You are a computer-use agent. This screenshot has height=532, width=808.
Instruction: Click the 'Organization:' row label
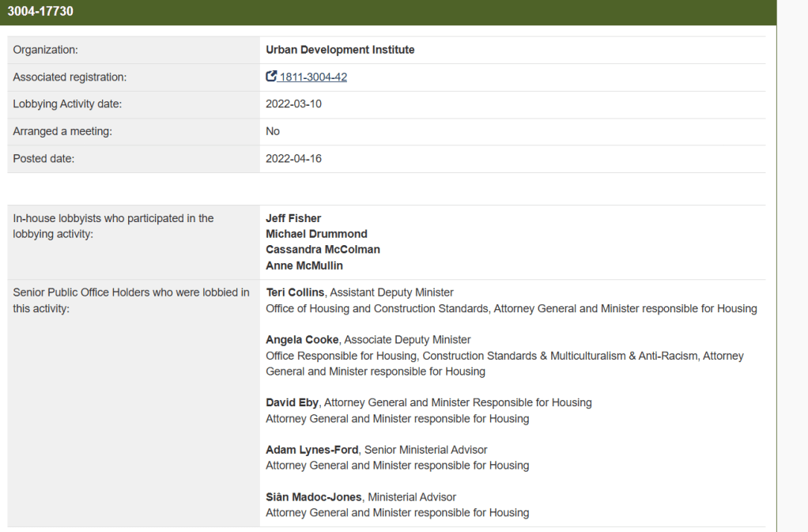[x=45, y=50]
